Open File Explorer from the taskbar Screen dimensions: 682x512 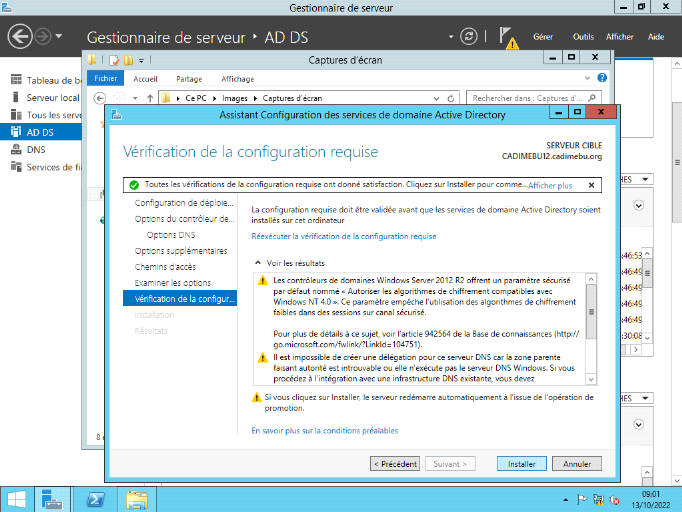pos(137,499)
